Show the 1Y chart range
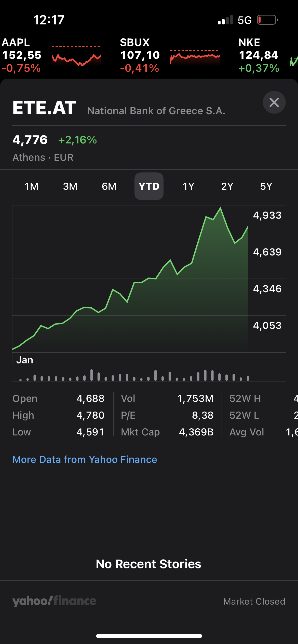Image resolution: width=298 pixels, height=644 pixels. 188,186
